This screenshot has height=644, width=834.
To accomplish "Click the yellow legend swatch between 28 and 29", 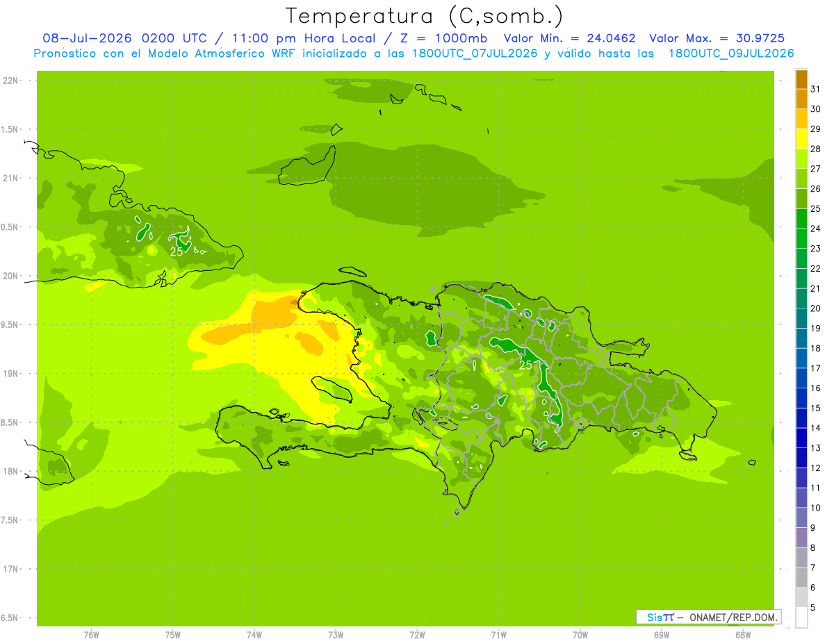I will [801, 139].
